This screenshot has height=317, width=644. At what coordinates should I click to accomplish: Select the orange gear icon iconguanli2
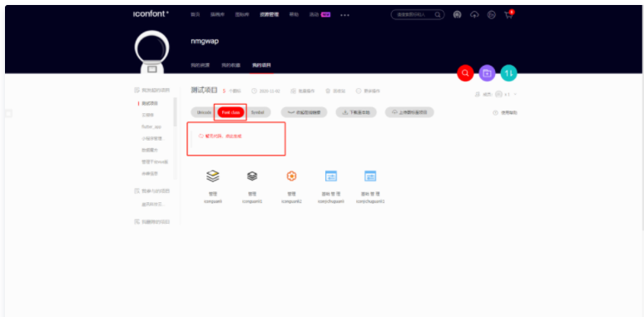291,176
